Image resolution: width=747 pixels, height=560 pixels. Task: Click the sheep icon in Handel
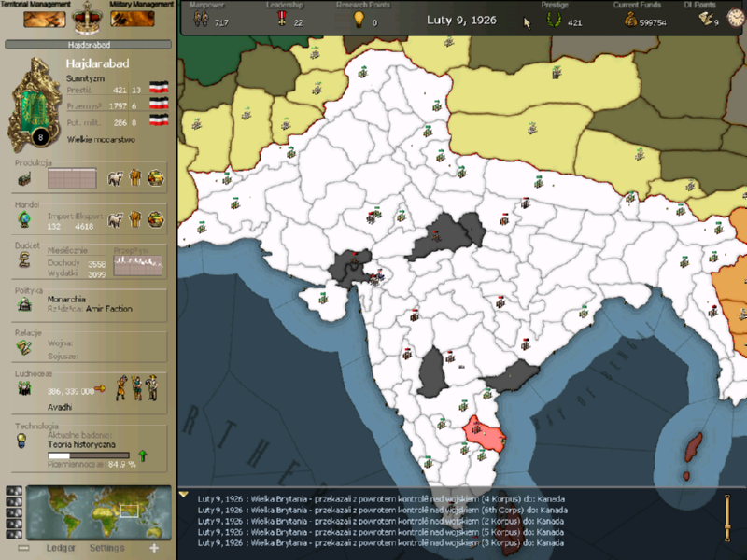pos(115,220)
